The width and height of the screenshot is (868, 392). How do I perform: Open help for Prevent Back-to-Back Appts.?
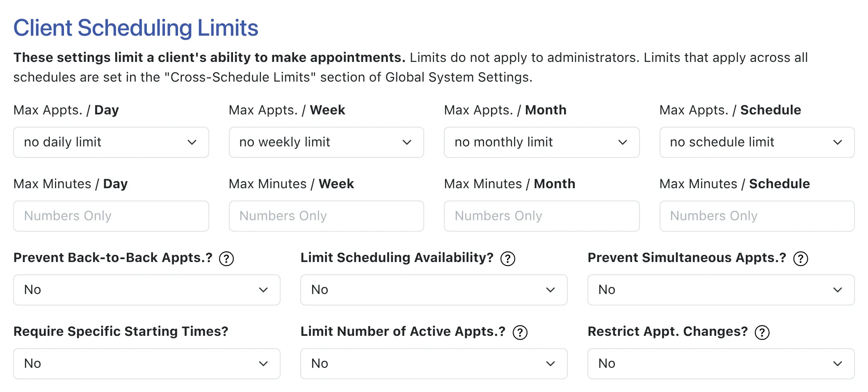226,258
